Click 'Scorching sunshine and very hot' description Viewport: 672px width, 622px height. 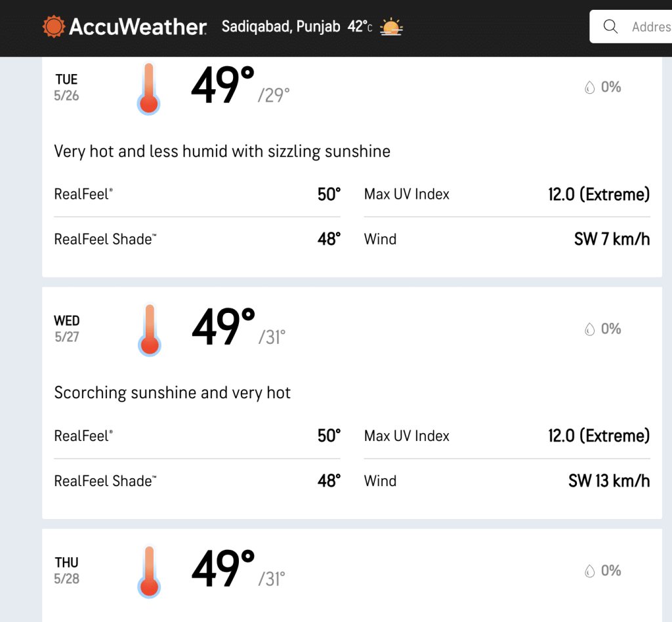(x=173, y=393)
